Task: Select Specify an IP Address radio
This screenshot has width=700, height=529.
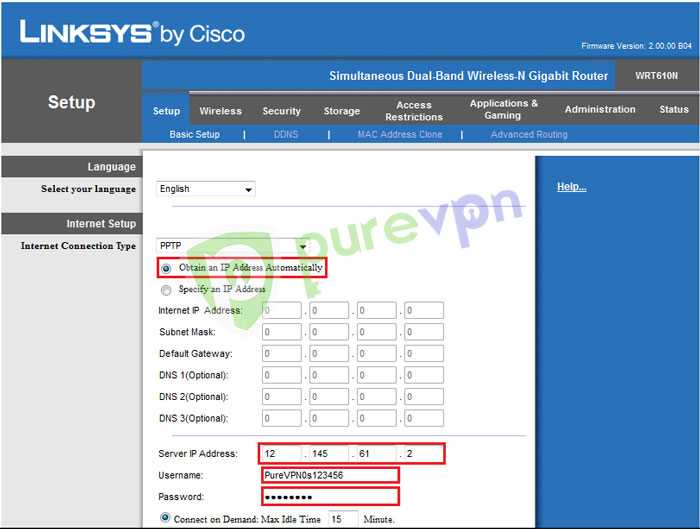Action: (x=166, y=291)
